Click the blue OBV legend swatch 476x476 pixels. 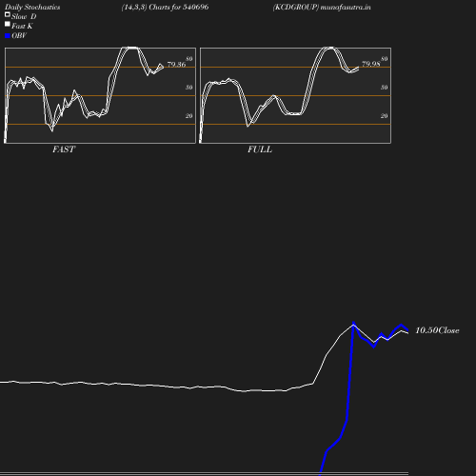pyautogui.click(x=8, y=36)
